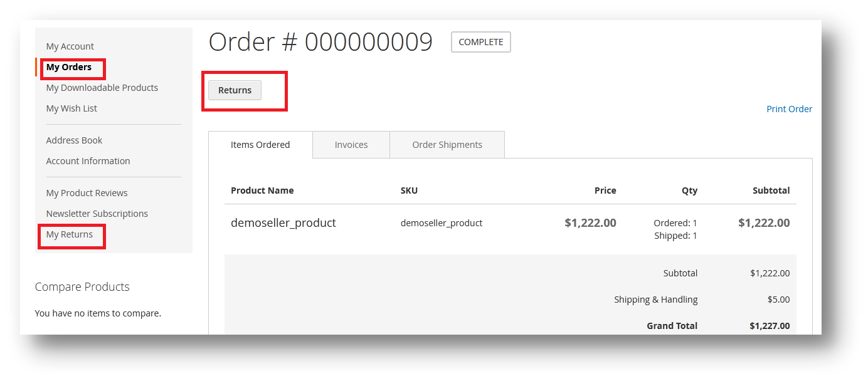868x381 pixels.
Task: Click the Shipped: 1 quantity text
Action: click(x=676, y=236)
